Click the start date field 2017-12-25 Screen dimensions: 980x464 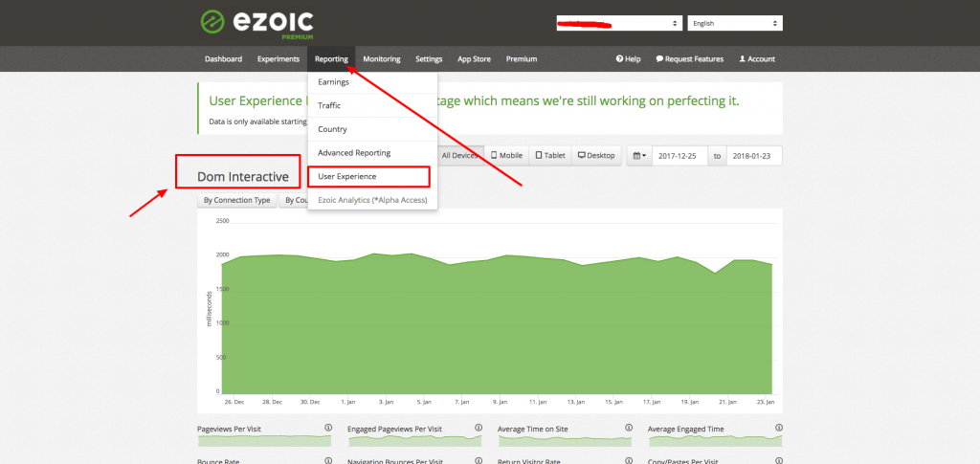pos(679,156)
